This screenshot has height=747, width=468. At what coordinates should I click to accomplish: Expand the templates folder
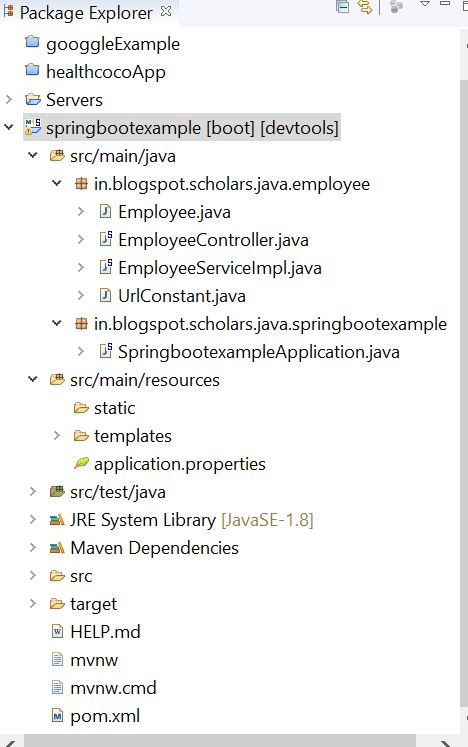point(57,436)
